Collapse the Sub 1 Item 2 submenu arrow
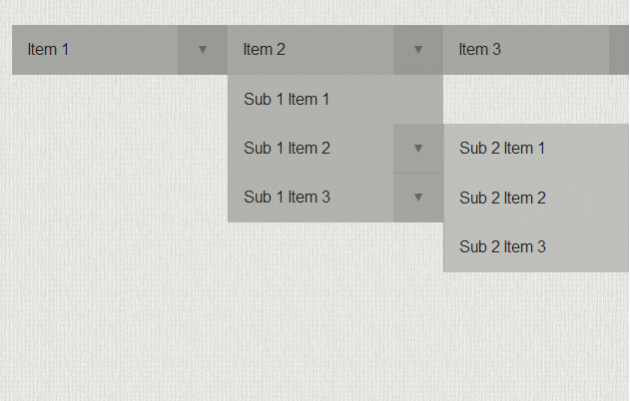This screenshot has width=630, height=401. point(418,148)
